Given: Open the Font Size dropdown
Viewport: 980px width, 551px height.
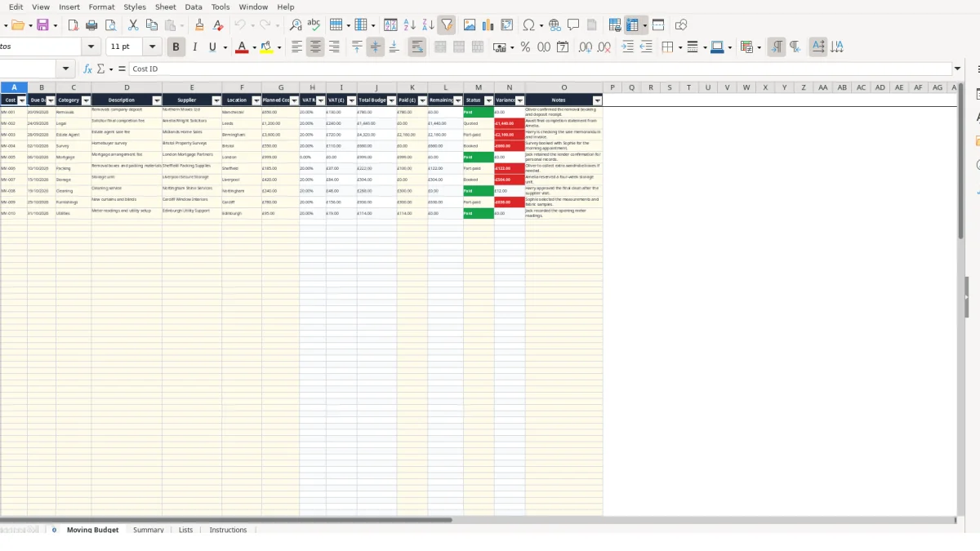Looking at the screenshot, I should point(152,47).
